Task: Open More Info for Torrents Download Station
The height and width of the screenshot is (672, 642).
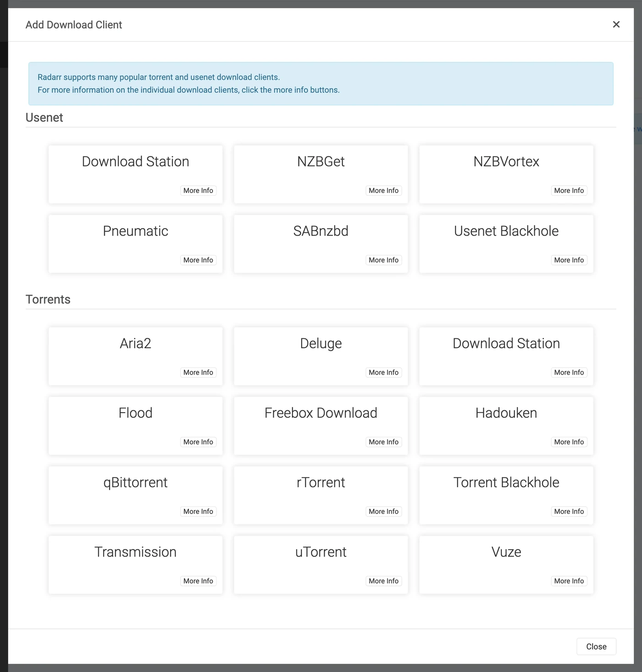Action: (x=569, y=372)
